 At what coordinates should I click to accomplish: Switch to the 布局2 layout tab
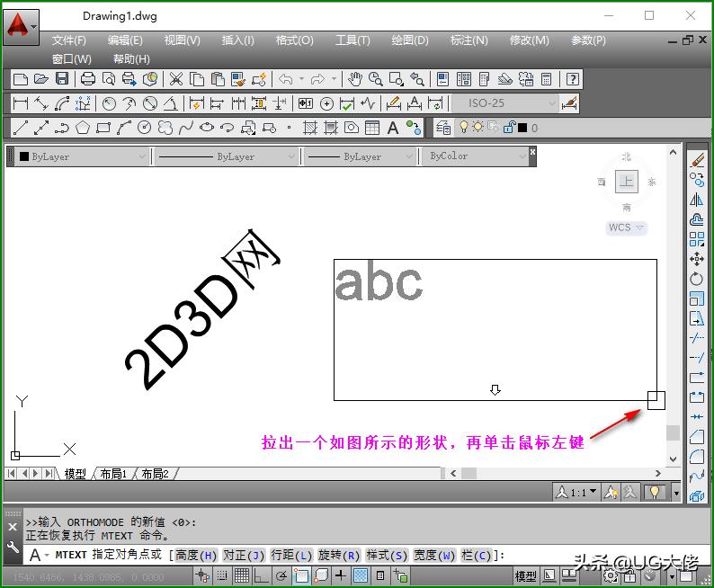[155, 474]
